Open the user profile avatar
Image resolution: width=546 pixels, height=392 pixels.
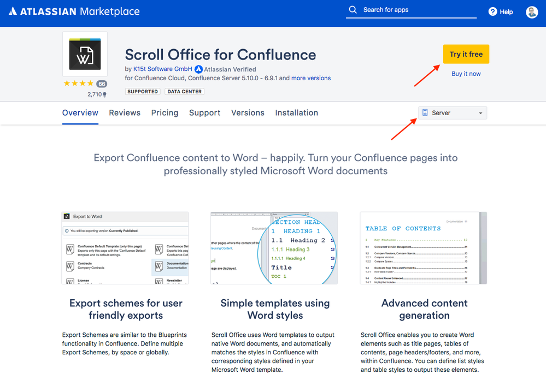click(532, 12)
